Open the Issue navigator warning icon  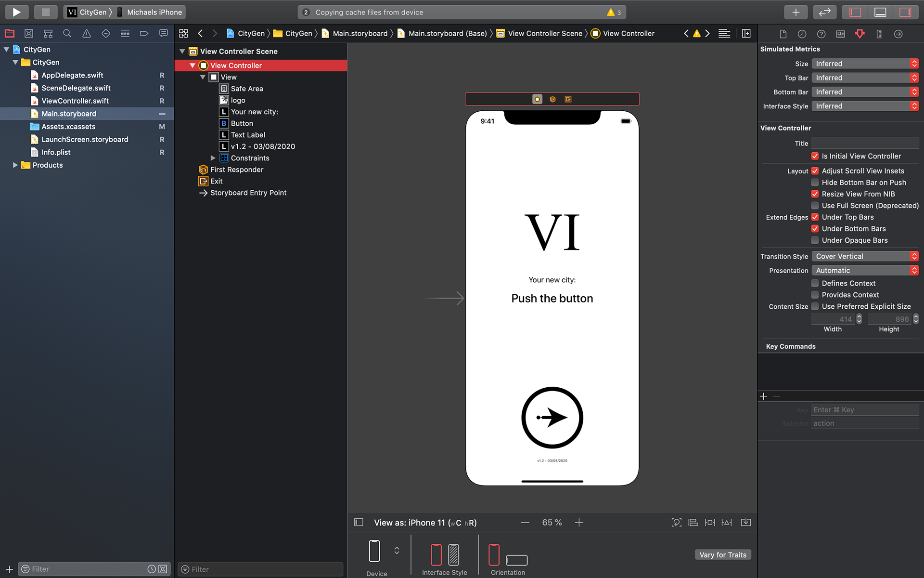87,33
